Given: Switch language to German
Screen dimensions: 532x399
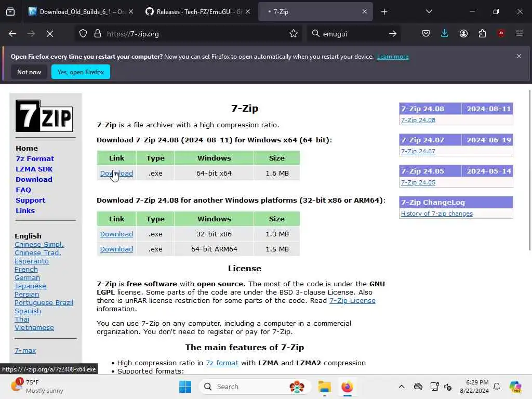Looking at the screenshot, I should 27,278.
